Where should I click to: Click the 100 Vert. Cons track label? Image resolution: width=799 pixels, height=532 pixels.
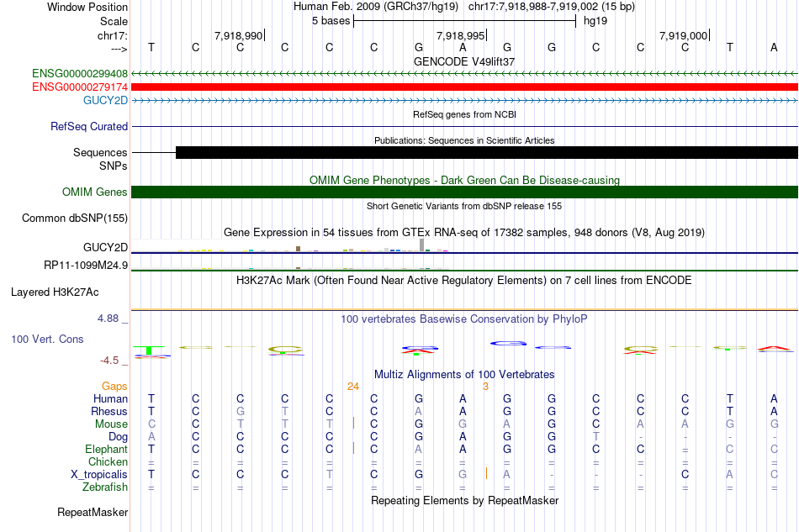(47, 339)
